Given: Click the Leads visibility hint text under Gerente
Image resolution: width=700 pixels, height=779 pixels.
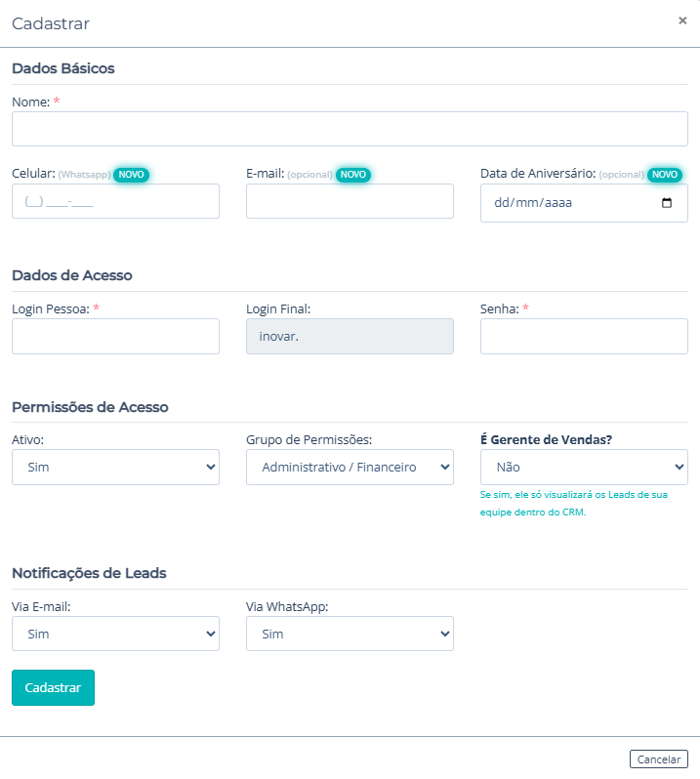Looking at the screenshot, I should tap(574, 503).
